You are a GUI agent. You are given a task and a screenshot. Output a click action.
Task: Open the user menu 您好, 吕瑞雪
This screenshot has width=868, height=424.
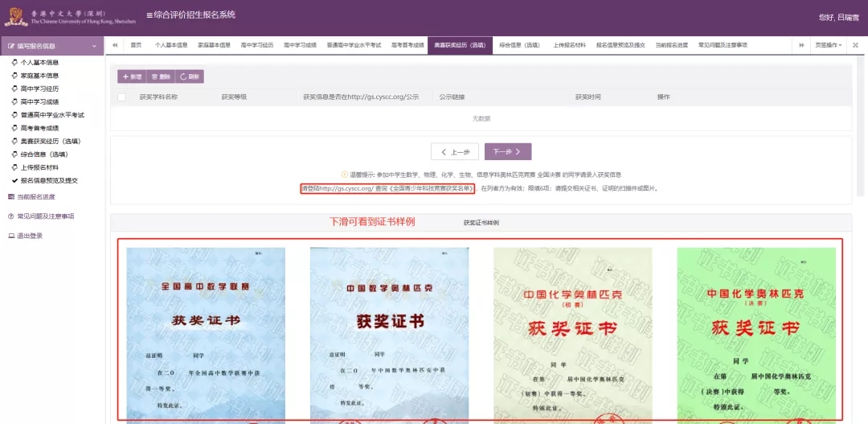coord(838,17)
